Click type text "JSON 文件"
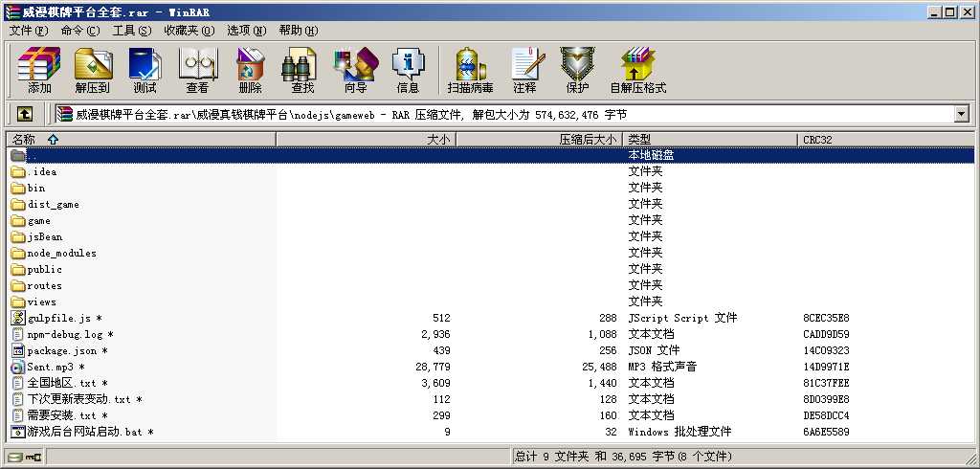 tap(654, 351)
